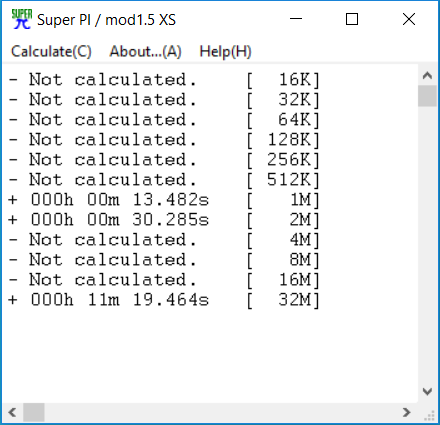Image resolution: width=440 pixels, height=425 pixels.
Task: Select the 2M result line 30.285s
Action: pyautogui.click(x=164, y=220)
